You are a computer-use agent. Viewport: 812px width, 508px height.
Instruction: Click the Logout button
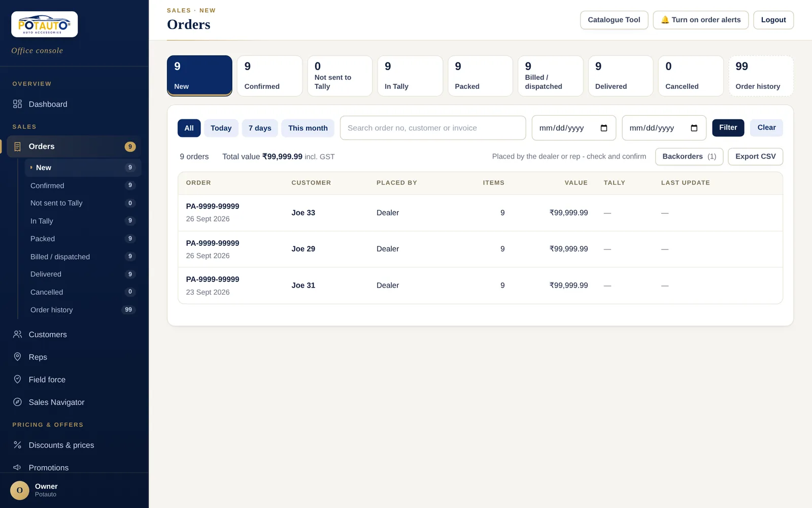773,20
